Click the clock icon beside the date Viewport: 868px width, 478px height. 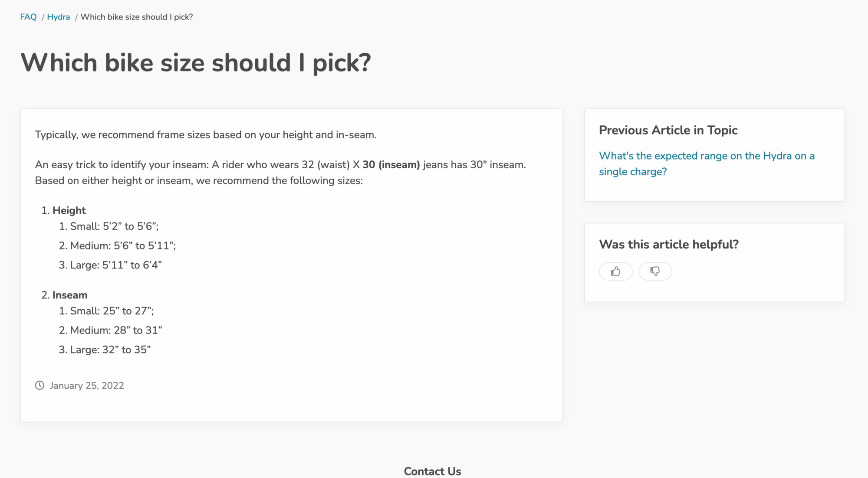coord(39,385)
